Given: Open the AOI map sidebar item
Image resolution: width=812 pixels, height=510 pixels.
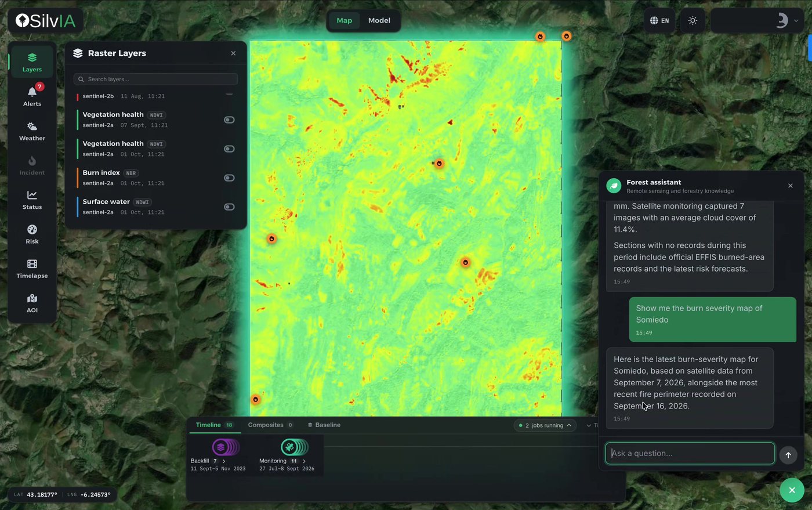Looking at the screenshot, I should [x=32, y=303].
